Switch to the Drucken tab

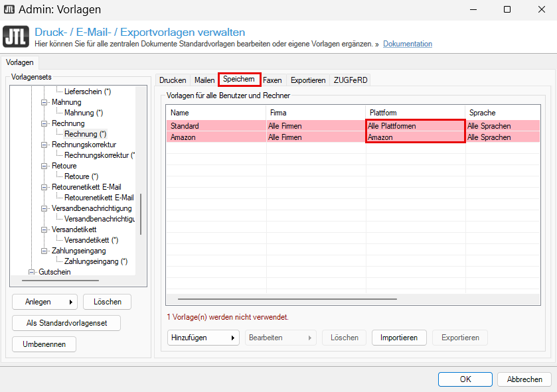point(173,80)
